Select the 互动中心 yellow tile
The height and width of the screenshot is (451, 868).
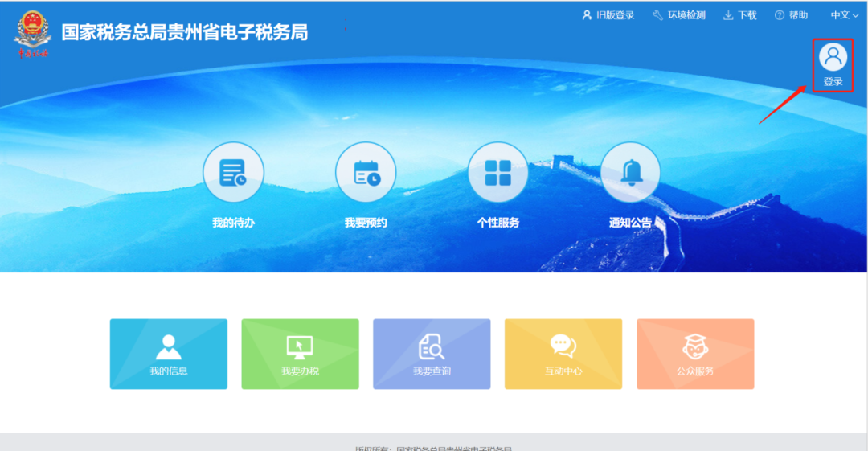(x=563, y=354)
